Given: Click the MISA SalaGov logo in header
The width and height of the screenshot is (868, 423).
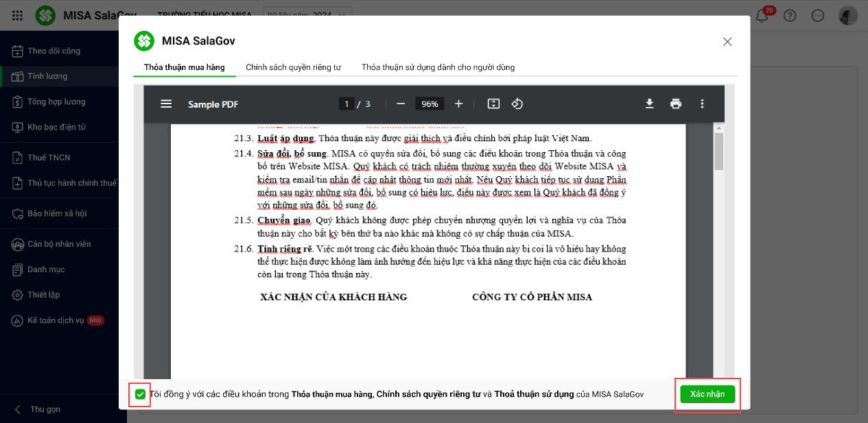Looking at the screenshot, I should pyautogui.click(x=45, y=15).
